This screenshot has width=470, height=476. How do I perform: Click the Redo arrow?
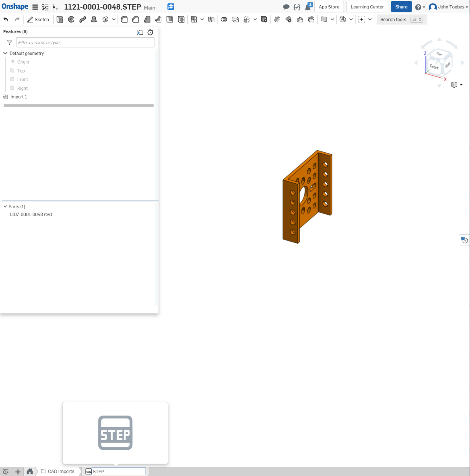[17, 19]
